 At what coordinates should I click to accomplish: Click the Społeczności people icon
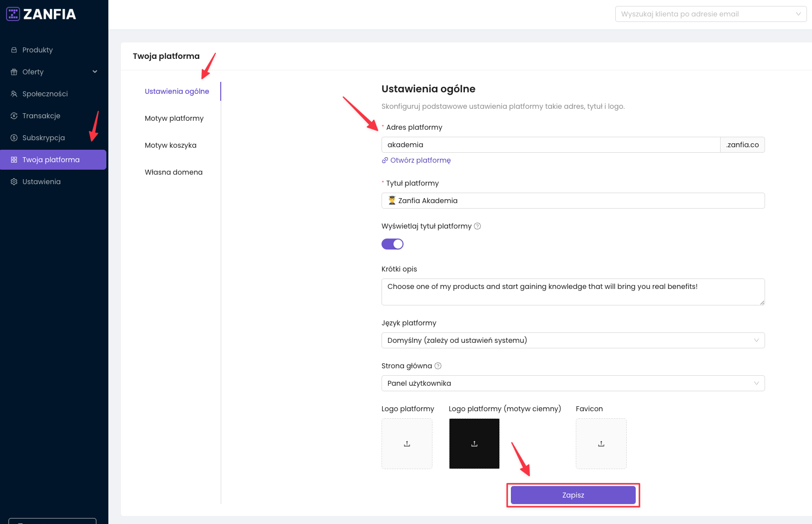click(14, 94)
